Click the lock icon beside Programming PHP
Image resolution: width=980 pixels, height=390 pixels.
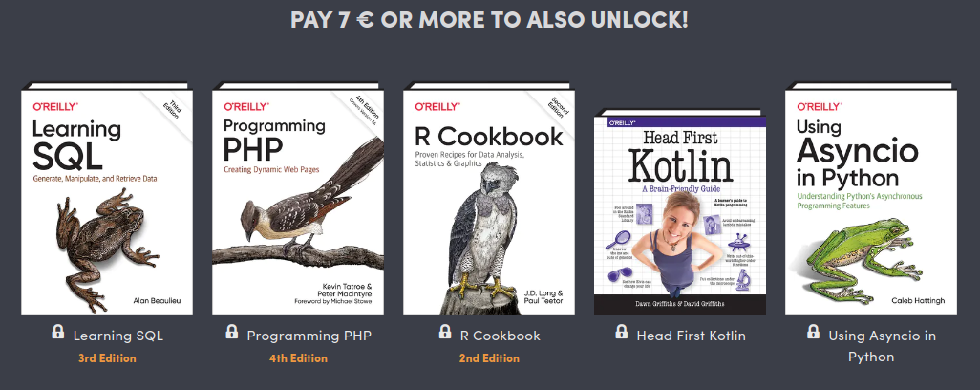231,332
